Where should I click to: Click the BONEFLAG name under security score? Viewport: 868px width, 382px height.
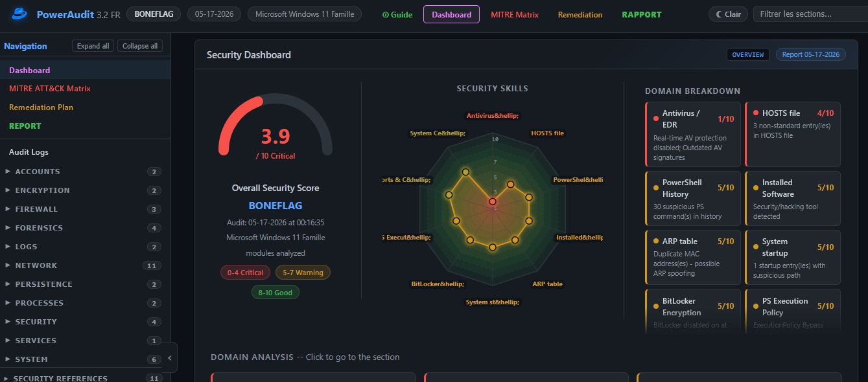click(x=276, y=205)
